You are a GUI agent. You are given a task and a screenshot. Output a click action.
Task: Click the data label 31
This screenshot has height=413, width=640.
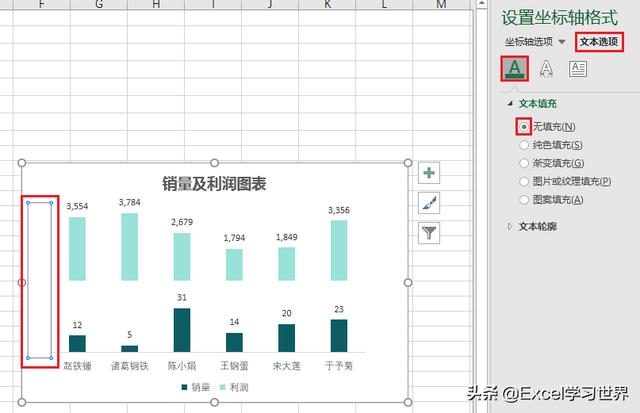[182, 298]
